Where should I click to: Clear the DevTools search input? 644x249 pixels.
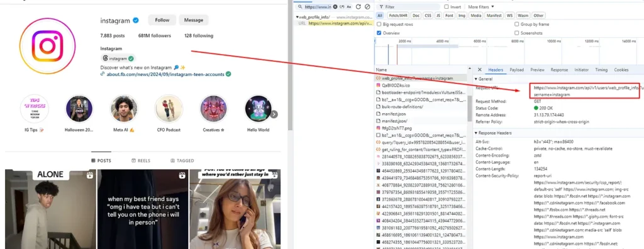point(335,7)
